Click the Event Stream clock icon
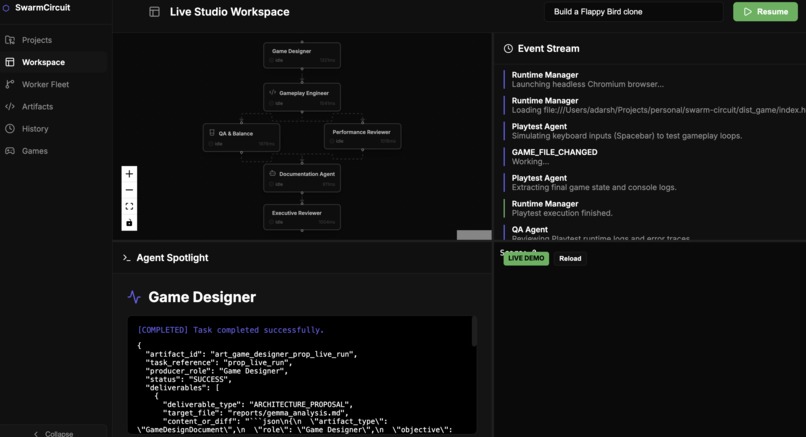 508,48
